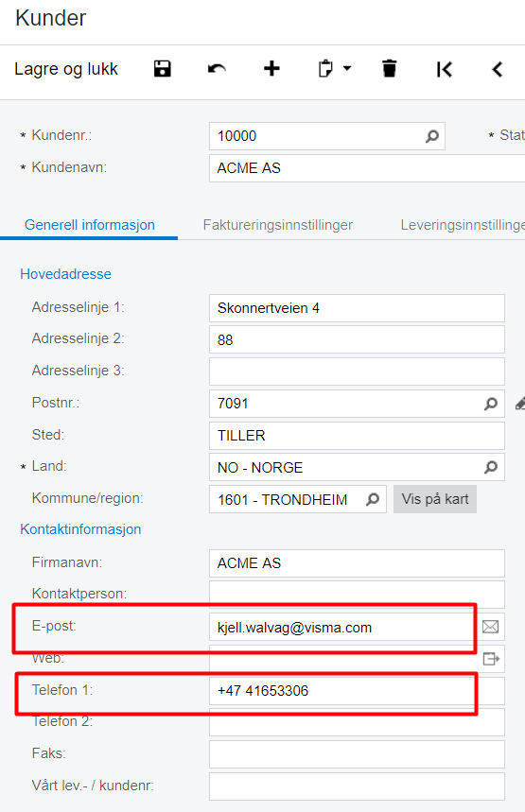Click Lagre og lukk button

[66, 69]
